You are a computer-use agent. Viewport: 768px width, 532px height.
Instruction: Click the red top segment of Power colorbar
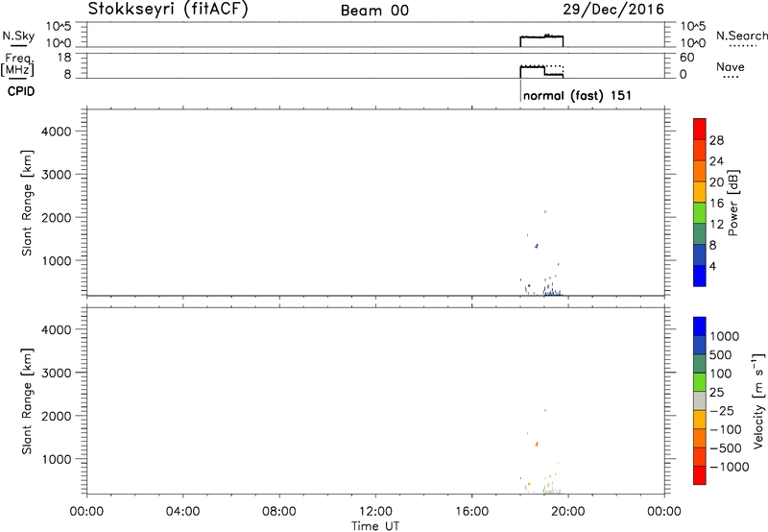coord(700,129)
